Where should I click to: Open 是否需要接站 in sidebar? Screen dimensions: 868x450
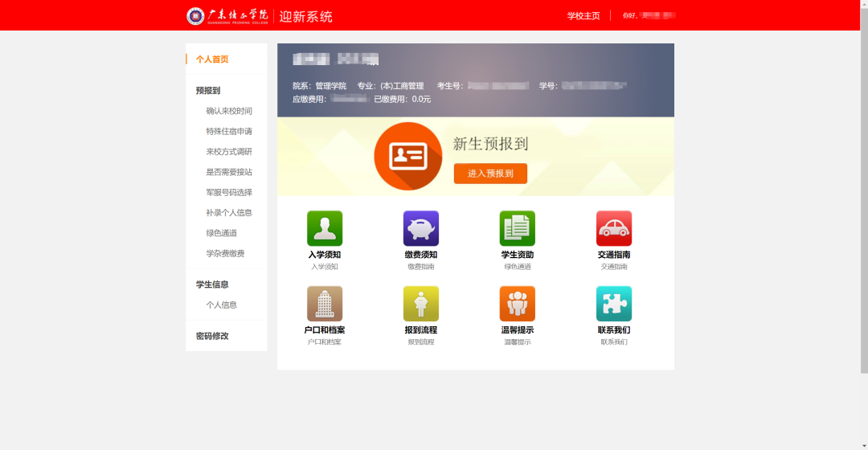(x=229, y=172)
